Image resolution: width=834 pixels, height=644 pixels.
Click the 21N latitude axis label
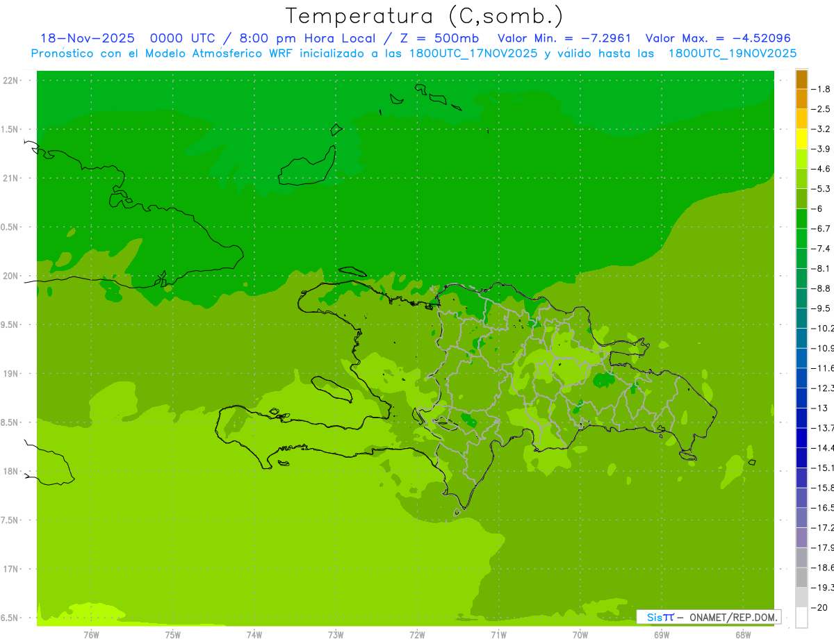coord(11,179)
